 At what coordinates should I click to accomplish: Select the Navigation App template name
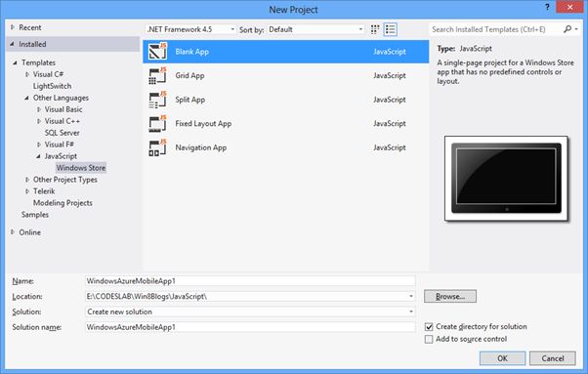201,147
